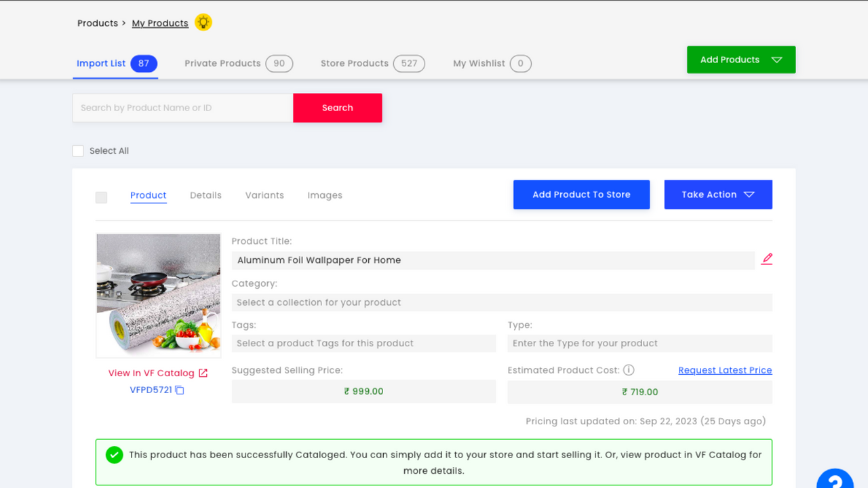868x488 pixels.
Task: Open the Variants tab
Action: [264, 195]
